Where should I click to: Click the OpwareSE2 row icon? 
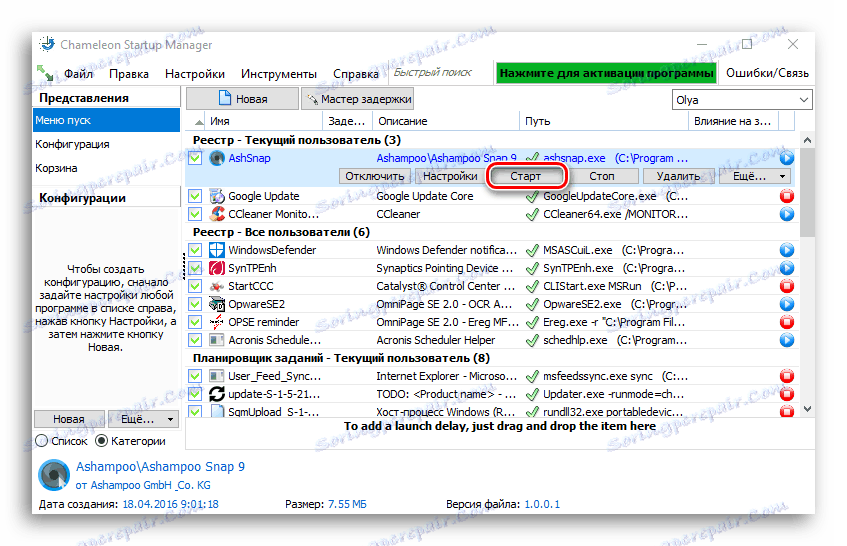click(x=217, y=304)
